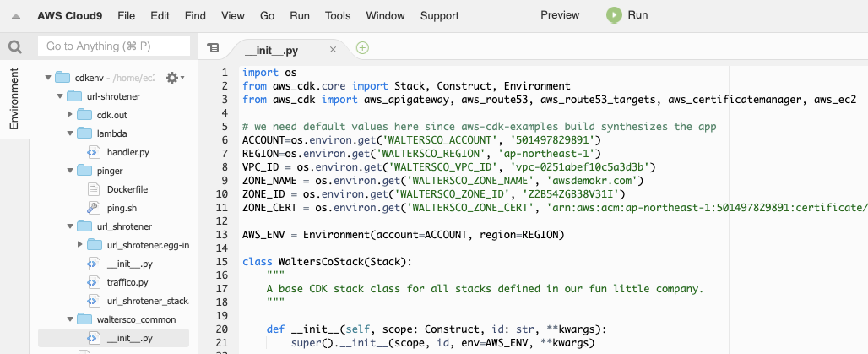This screenshot has height=354, width=868.
Task: Open traffico.py in the file tree
Action: point(127,282)
